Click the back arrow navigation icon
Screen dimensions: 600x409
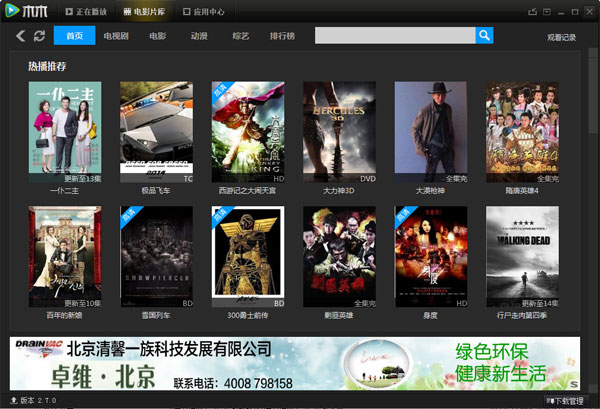point(20,36)
